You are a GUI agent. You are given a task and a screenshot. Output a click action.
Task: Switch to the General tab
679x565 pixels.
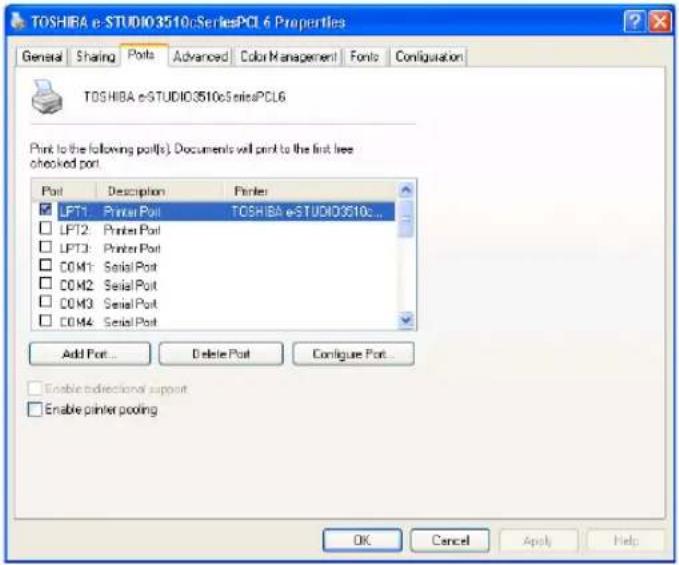click(42, 57)
